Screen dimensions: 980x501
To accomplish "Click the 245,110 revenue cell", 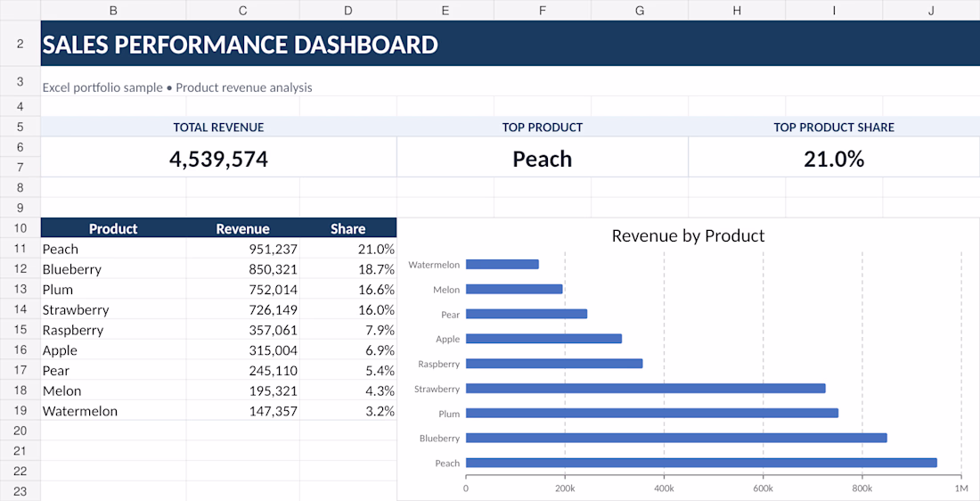I will (x=242, y=370).
